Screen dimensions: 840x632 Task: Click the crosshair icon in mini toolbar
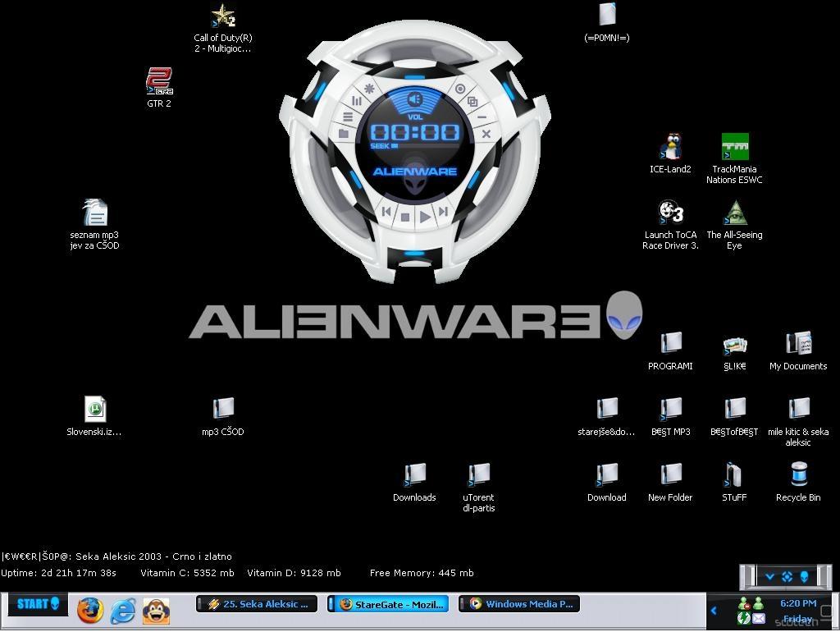787,577
